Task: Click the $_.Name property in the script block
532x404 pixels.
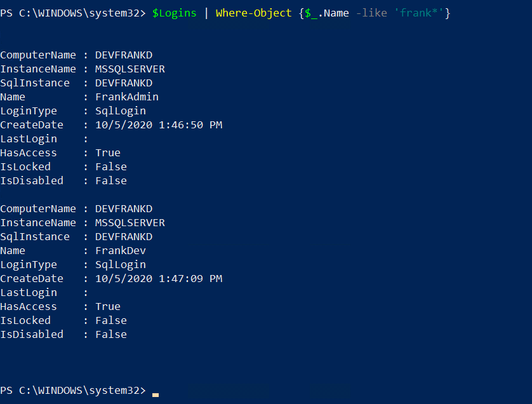Action: click(327, 13)
